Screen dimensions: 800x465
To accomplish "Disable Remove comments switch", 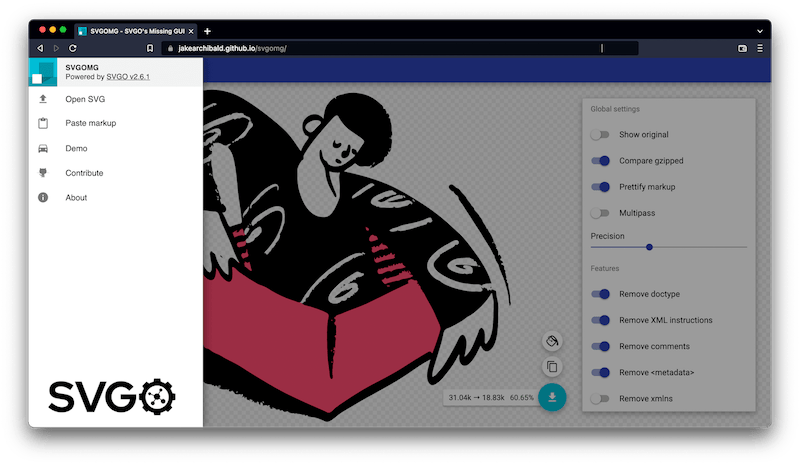I will pos(600,346).
